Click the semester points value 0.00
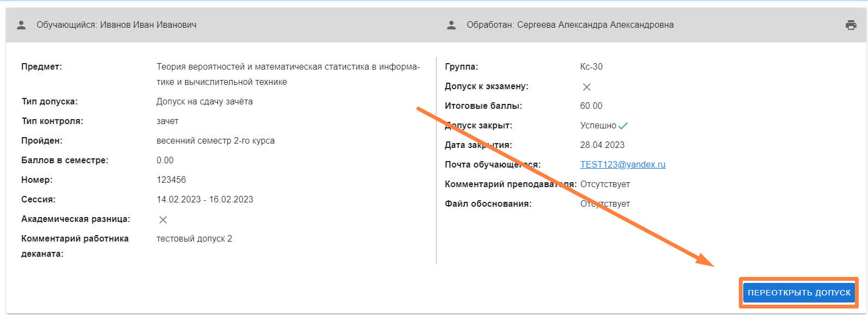 (x=165, y=160)
